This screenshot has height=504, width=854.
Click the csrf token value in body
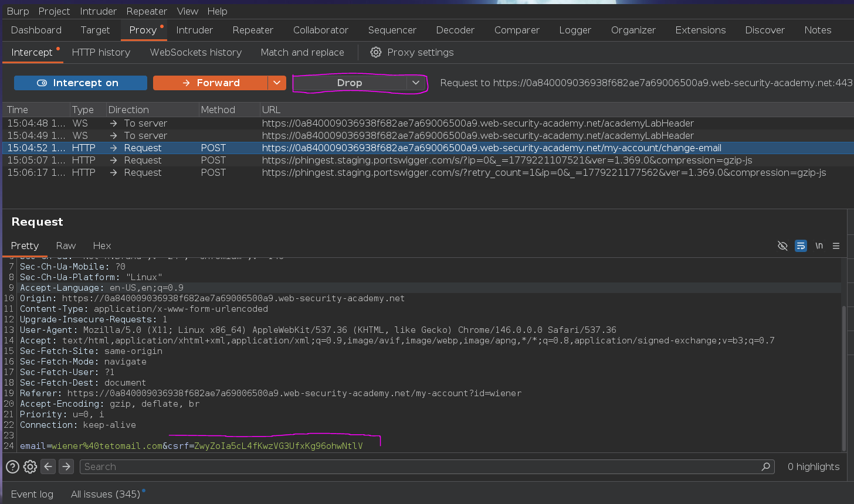coord(279,446)
